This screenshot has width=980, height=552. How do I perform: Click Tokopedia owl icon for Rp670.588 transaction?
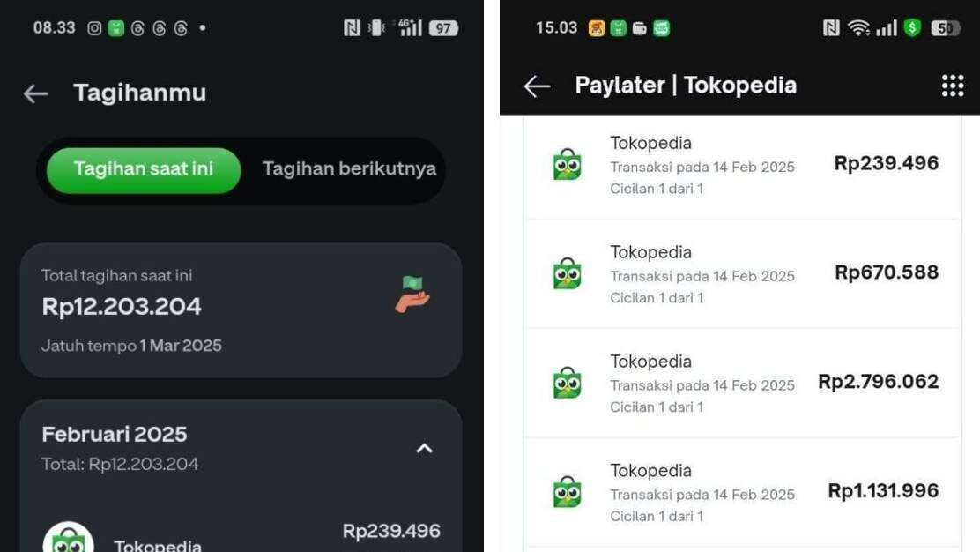point(568,273)
